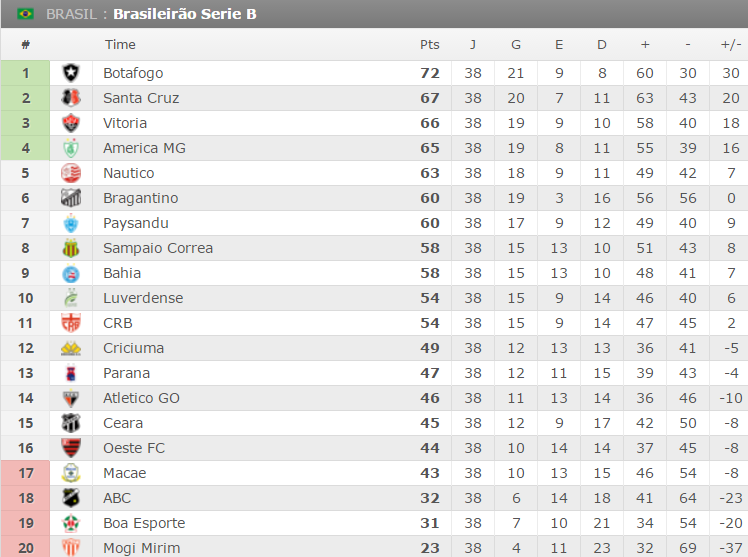Click the Boa Esporte team badge
Viewport: 748px width, 557px height.
(71, 523)
